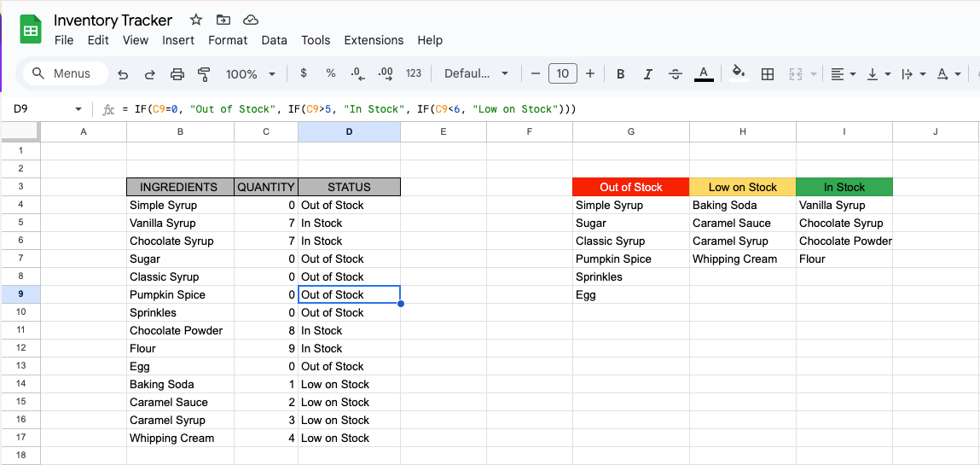The height and width of the screenshot is (465, 980).
Task: Click the Move to folder icon
Action: (223, 20)
